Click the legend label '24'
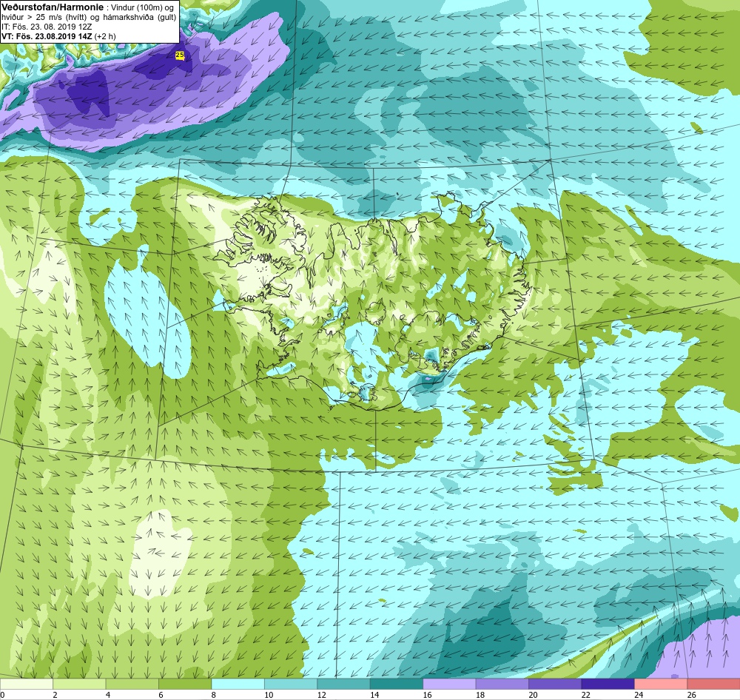The width and height of the screenshot is (740, 700). (639, 695)
